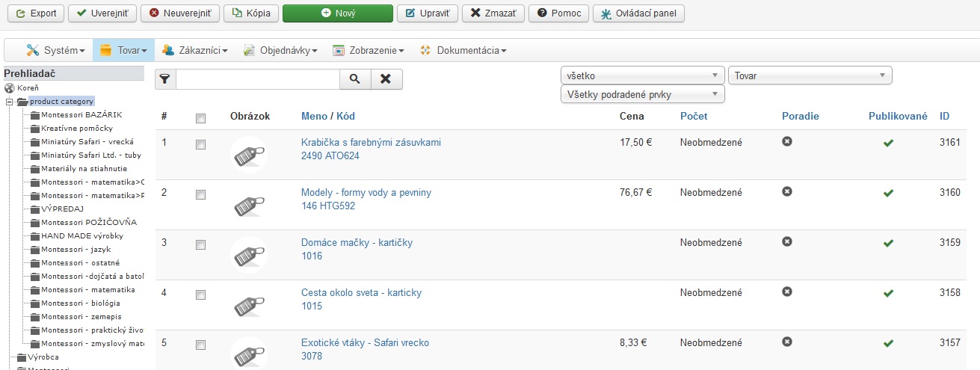
Task: Expand 'Všetky podradené prvky' dropdown
Action: (643, 94)
